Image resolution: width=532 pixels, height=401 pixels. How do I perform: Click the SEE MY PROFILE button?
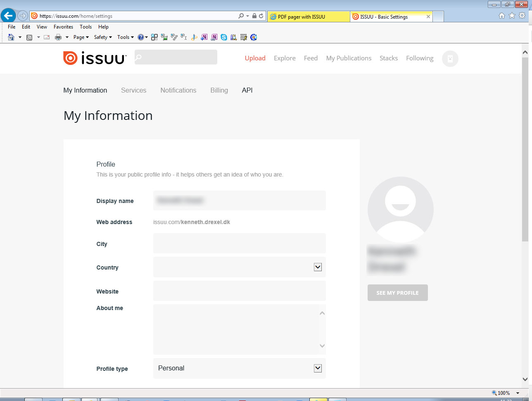click(x=398, y=293)
